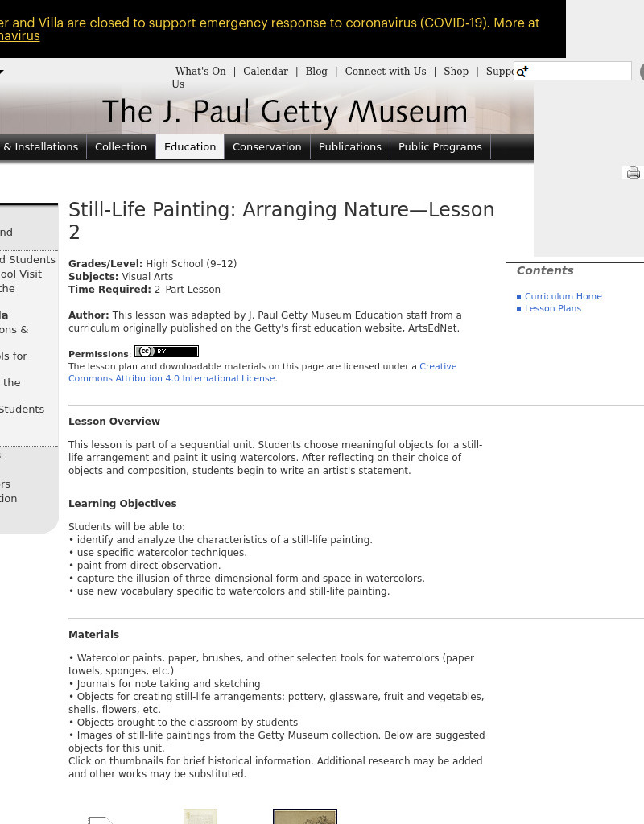Follow the Curriculum Home link in Contents
Viewport: 644px width, 824px height.
[563, 296]
